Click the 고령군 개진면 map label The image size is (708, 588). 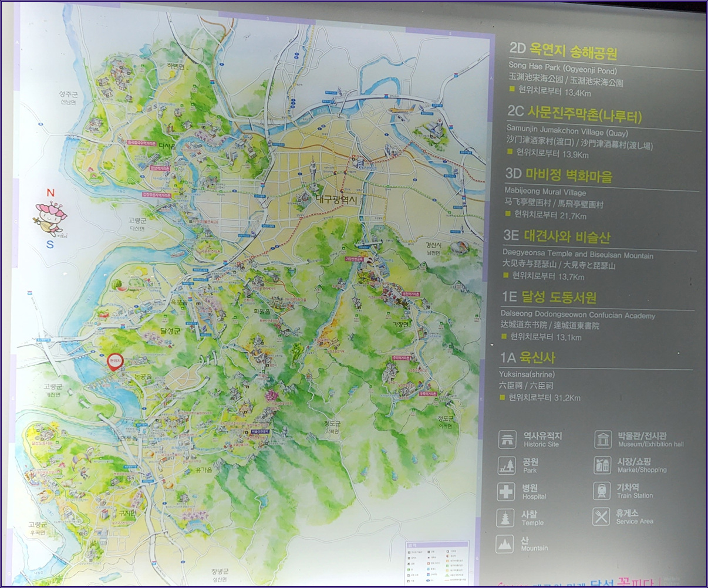[x=52, y=390]
